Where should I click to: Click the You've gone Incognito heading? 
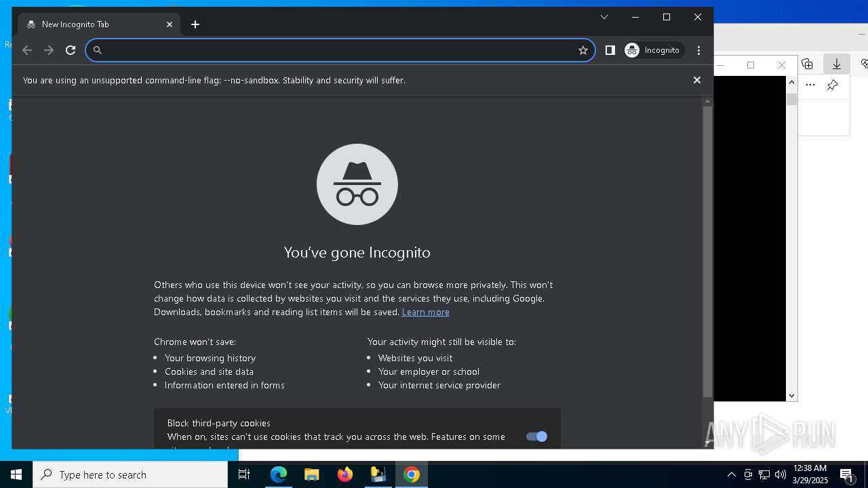[x=357, y=252]
